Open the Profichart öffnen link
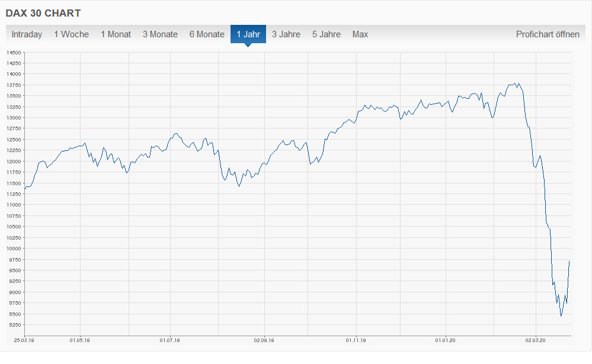This screenshot has height=364, width=592. coord(548,34)
